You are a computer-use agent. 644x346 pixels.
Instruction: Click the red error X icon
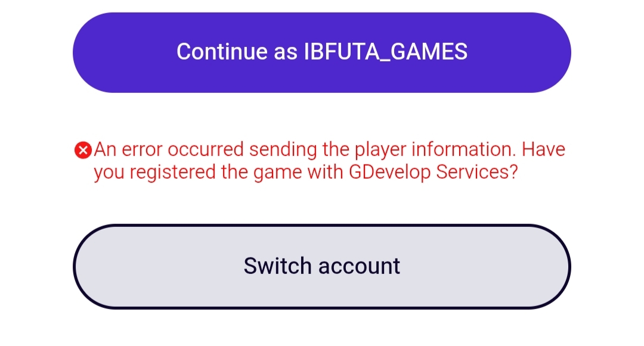click(x=83, y=151)
